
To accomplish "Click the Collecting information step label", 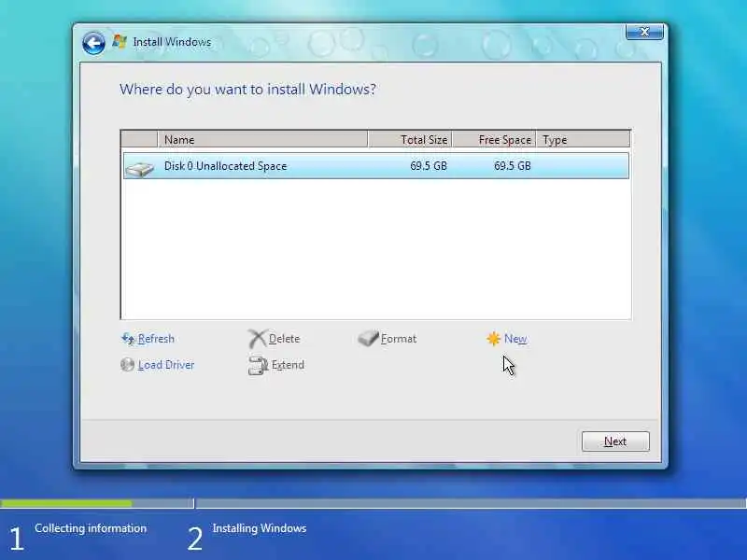I will coord(91,528).
